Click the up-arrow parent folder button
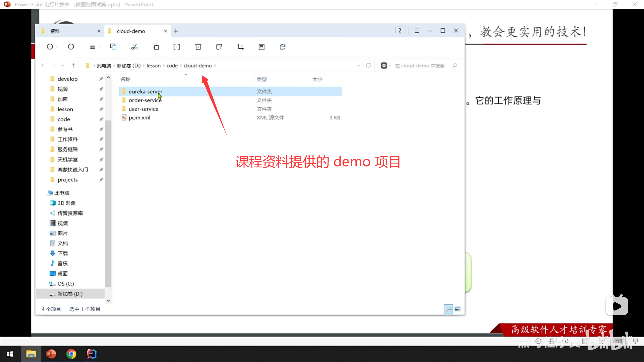The image size is (644, 362). [x=74, y=65]
